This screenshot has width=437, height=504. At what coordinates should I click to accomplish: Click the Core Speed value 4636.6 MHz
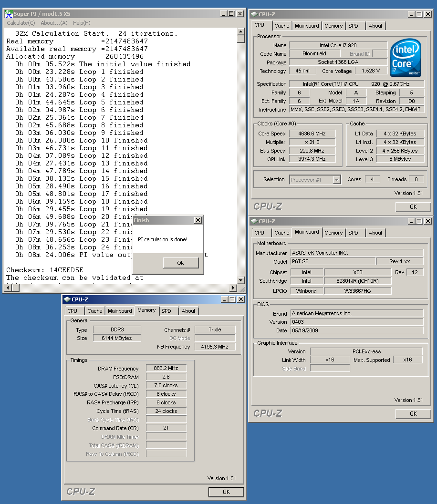[312, 134]
